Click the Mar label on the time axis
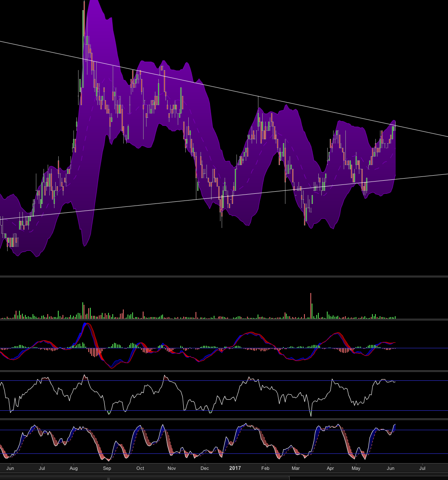 pos(296,468)
